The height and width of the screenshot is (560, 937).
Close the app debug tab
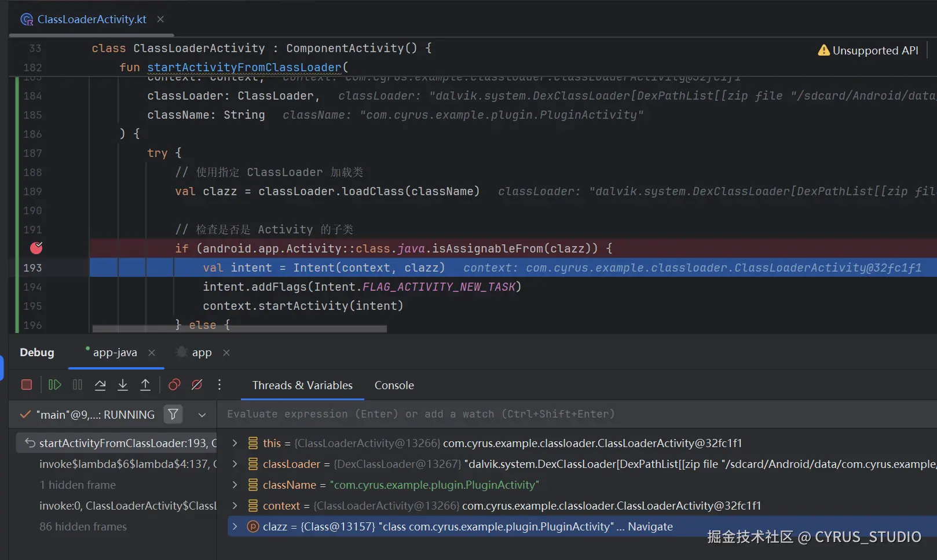(226, 353)
